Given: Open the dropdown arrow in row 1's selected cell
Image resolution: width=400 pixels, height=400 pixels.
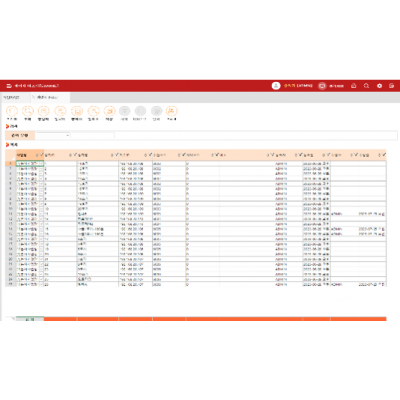Looking at the screenshot, I should pyautogui.click(x=41, y=164).
